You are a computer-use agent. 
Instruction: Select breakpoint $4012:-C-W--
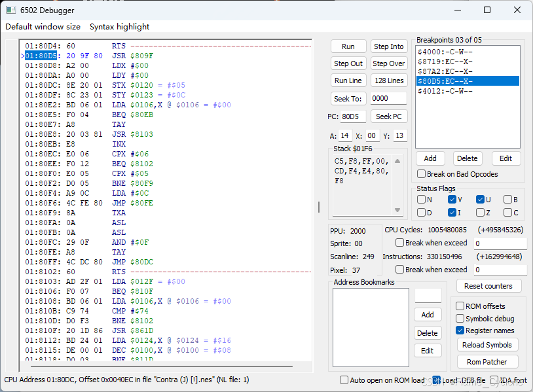pyautogui.click(x=468, y=91)
